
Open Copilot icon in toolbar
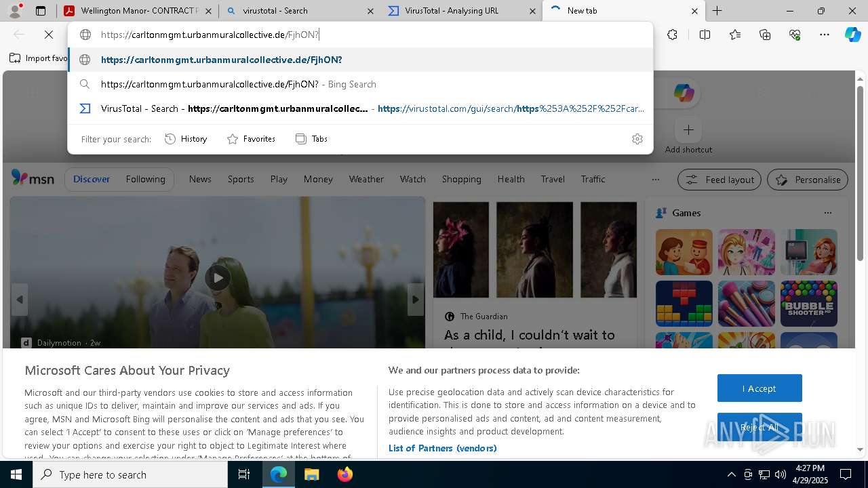coord(853,35)
